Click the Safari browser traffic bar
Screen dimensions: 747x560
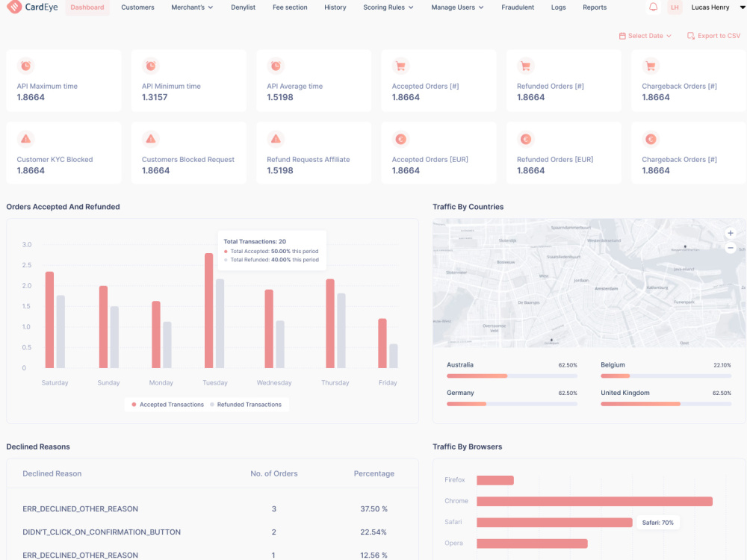pyautogui.click(x=554, y=523)
